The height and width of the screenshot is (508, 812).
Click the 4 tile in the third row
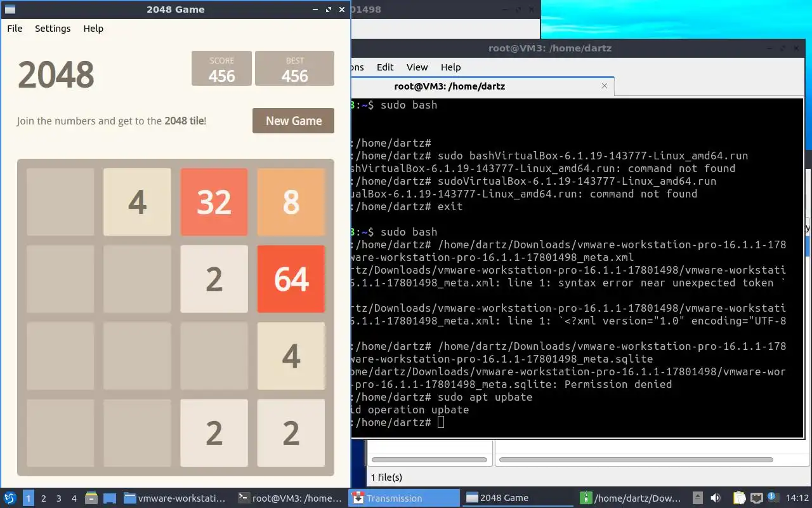[291, 356]
